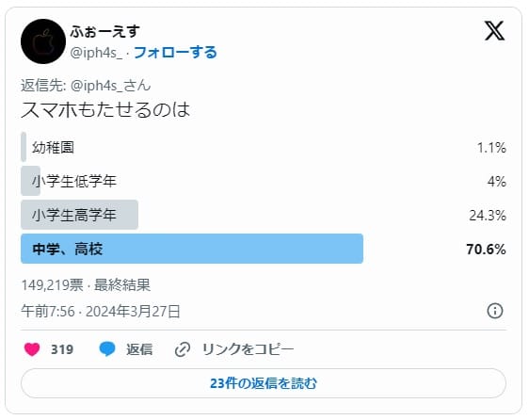Open the X logo icon
529x420 pixels.
click(x=494, y=31)
